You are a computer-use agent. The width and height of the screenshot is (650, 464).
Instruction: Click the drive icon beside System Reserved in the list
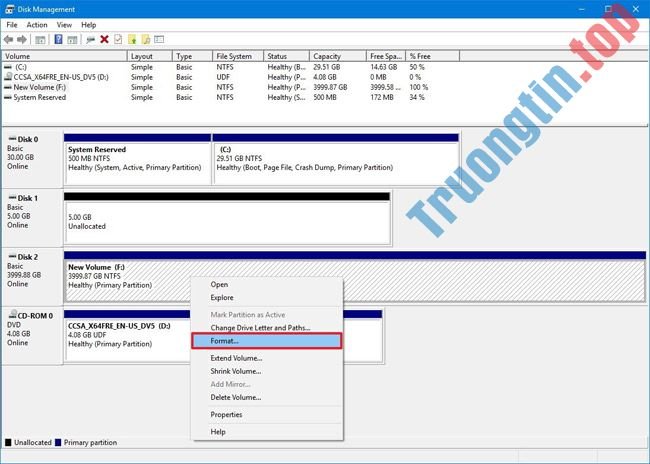[x=7, y=97]
